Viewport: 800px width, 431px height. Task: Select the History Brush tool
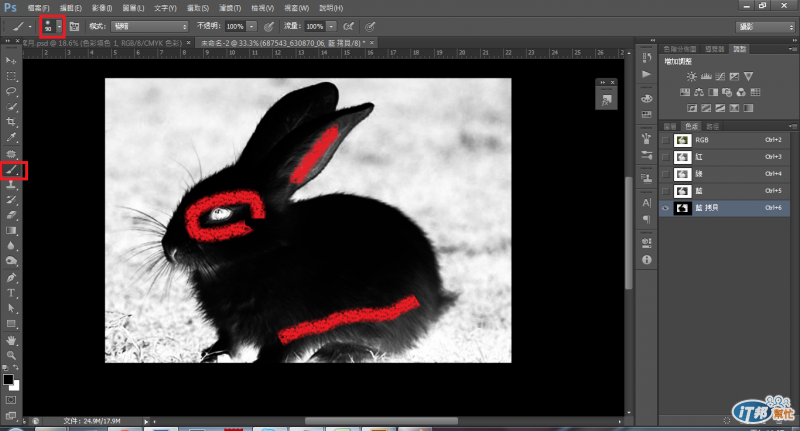(11, 200)
